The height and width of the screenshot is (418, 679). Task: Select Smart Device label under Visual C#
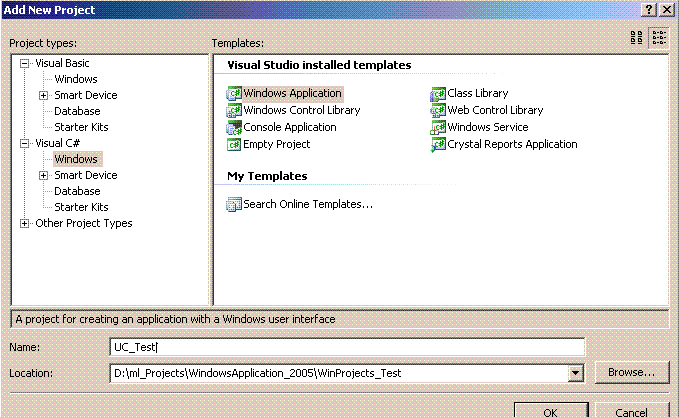[x=86, y=175]
